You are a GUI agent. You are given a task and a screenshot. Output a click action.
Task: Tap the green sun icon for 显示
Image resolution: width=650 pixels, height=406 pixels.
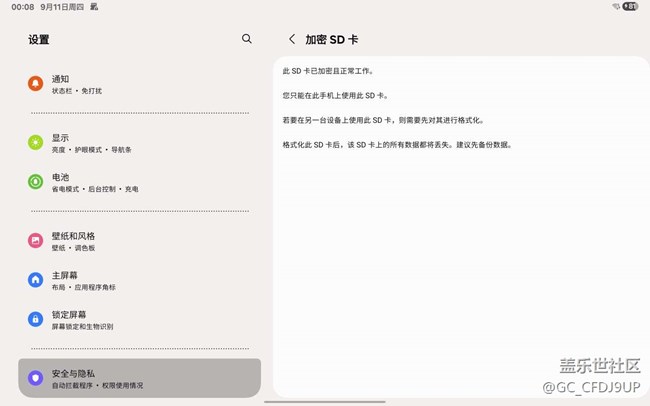point(36,143)
